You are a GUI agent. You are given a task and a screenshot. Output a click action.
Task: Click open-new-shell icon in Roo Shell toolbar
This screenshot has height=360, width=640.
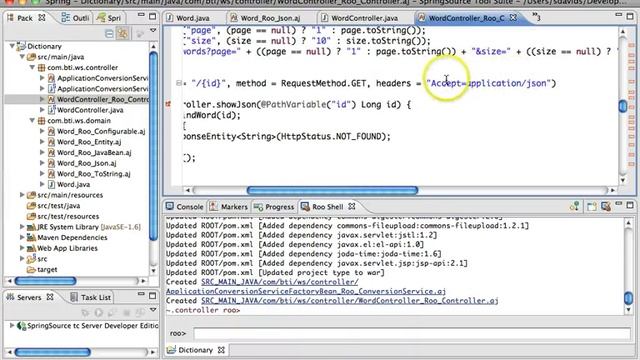[x=592, y=207]
